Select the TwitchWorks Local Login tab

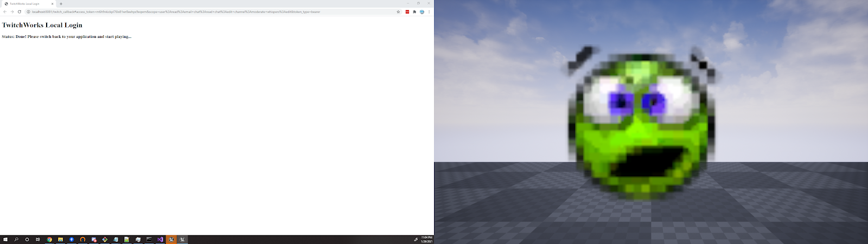click(27, 4)
